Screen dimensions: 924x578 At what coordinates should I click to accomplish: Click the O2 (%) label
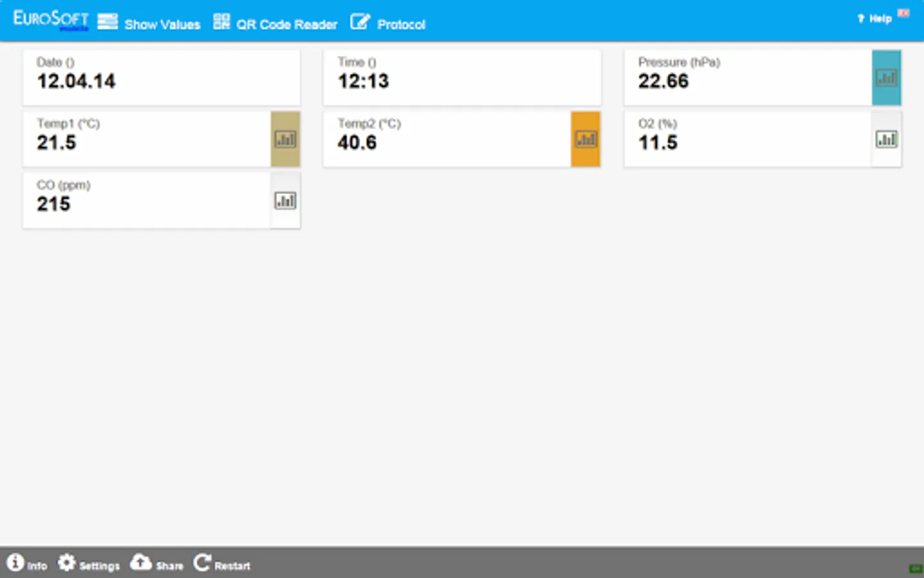pos(657,123)
